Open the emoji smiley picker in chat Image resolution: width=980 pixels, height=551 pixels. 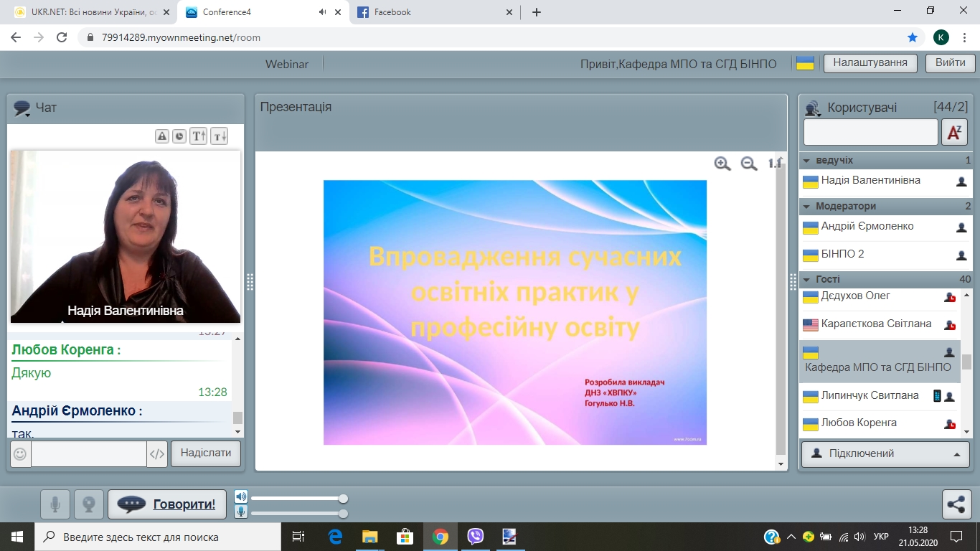pos(20,454)
